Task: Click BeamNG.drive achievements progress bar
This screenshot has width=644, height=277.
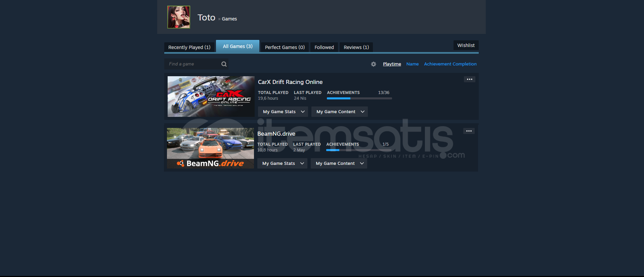Action: (x=359, y=150)
